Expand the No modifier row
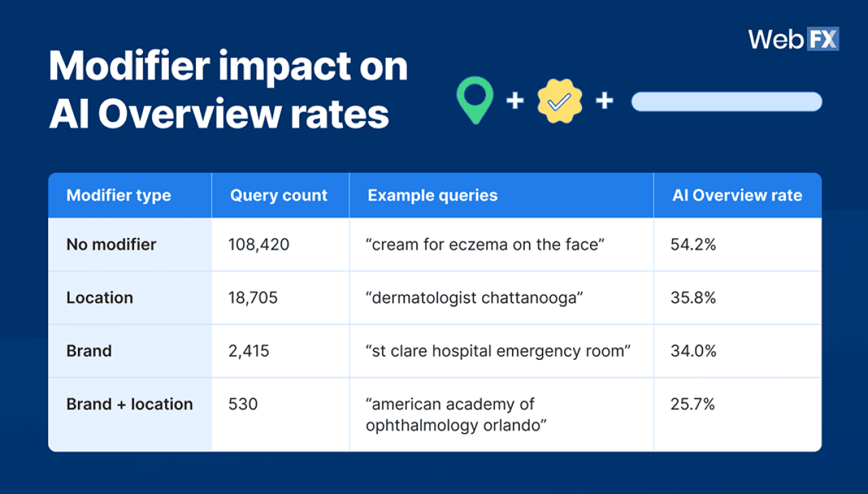 [111, 245]
